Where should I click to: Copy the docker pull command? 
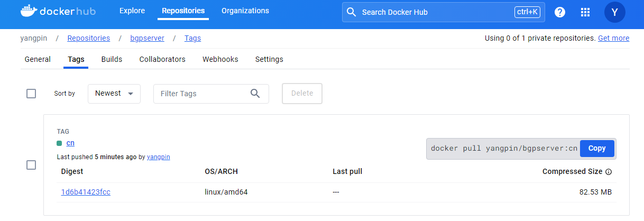coord(597,149)
